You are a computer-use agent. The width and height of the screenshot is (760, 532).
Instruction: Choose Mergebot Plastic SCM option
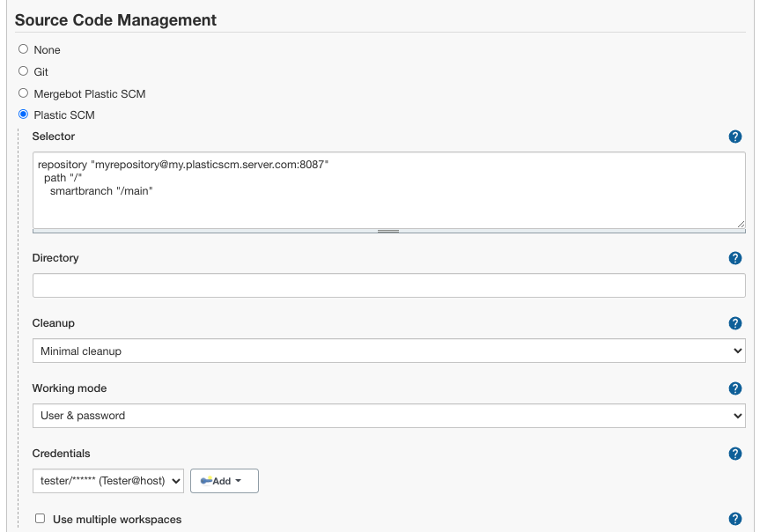pyautogui.click(x=23, y=92)
